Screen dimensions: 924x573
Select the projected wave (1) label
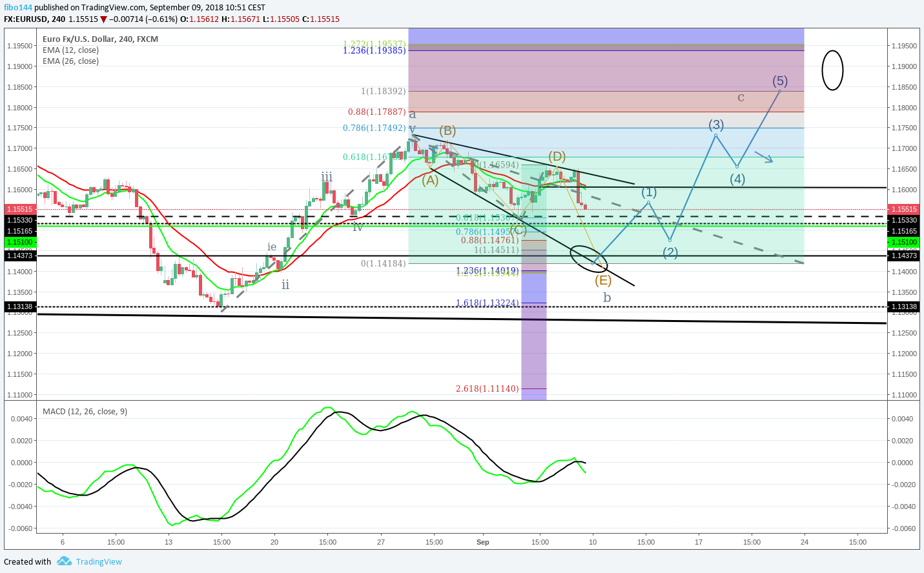[x=649, y=192]
